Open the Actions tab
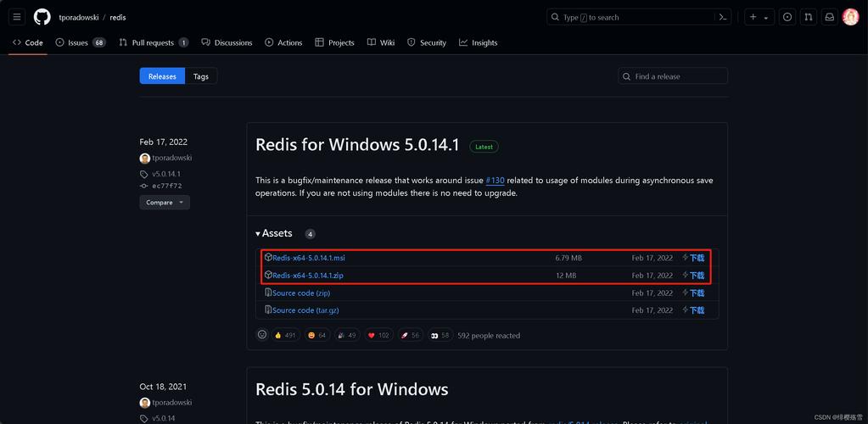 point(283,42)
